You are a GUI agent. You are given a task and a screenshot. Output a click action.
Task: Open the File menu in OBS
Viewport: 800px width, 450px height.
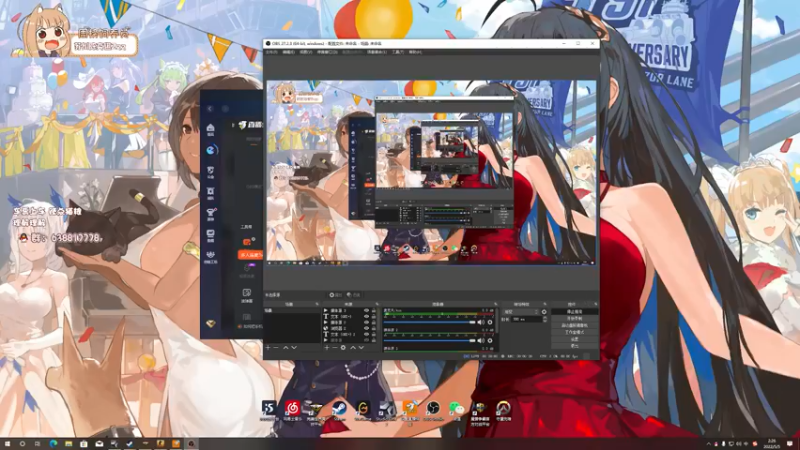(x=271, y=52)
